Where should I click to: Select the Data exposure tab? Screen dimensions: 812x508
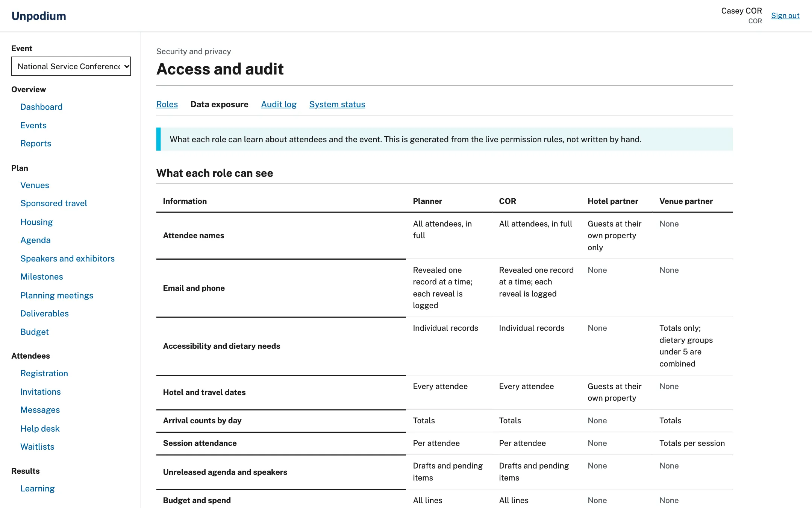220,104
